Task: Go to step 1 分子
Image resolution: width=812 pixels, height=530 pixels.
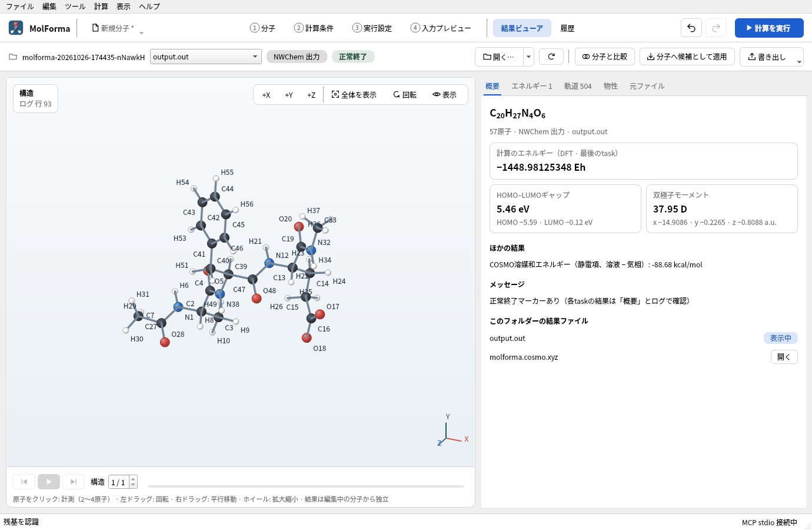Action: (262, 28)
